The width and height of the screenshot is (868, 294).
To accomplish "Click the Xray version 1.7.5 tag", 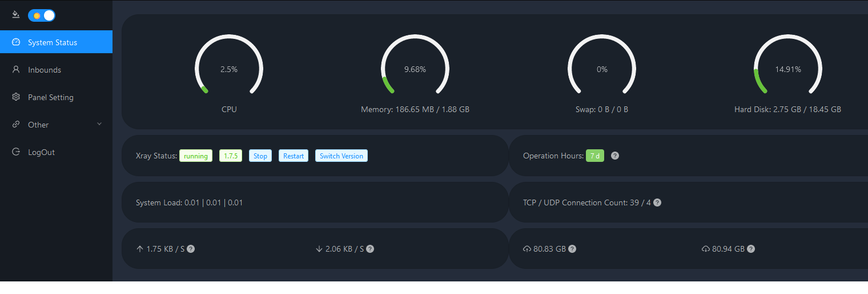I will 231,156.
